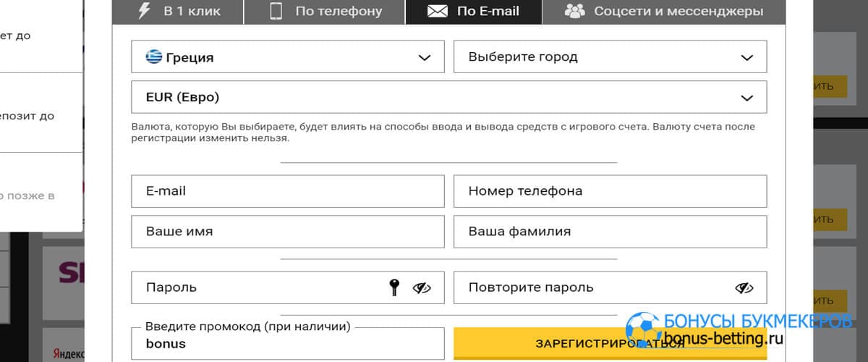This screenshot has height=362, width=868.
Task: Open 'Соцсети и мессенджеры' tab
Action: 664,12
